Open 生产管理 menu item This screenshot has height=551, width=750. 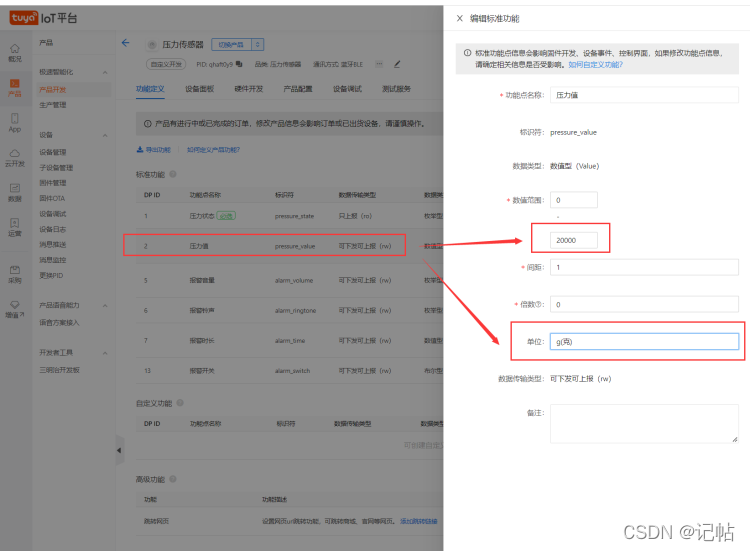pos(53,105)
